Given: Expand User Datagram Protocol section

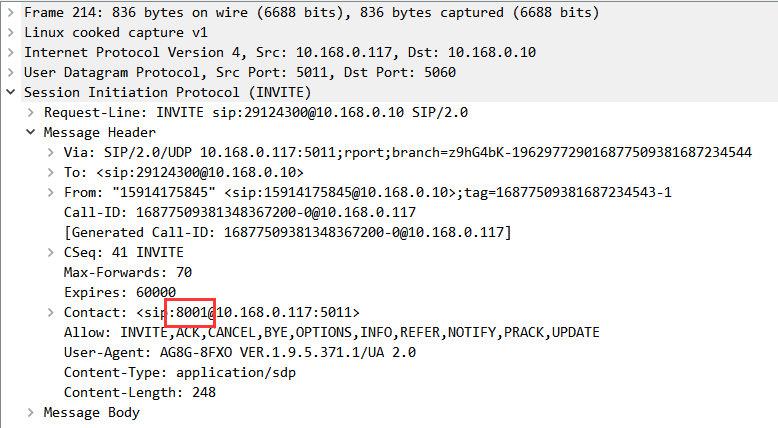Looking at the screenshot, I should tap(10, 72).
